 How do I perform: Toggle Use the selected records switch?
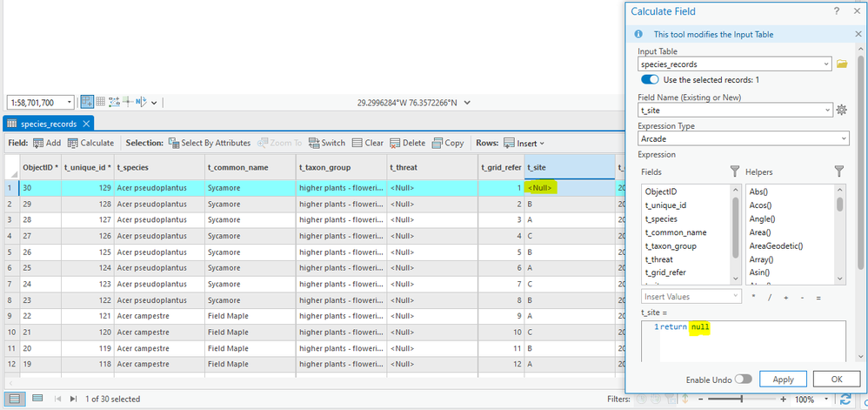pyautogui.click(x=650, y=80)
